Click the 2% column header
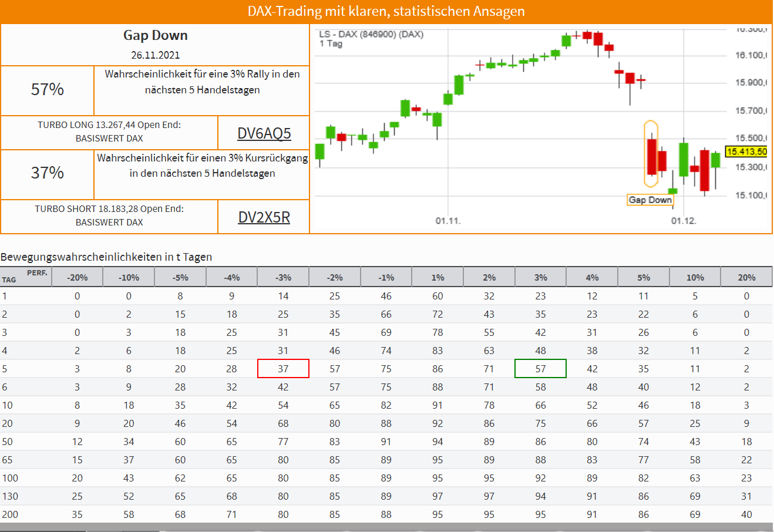774x532 pixels. point(489,278)
